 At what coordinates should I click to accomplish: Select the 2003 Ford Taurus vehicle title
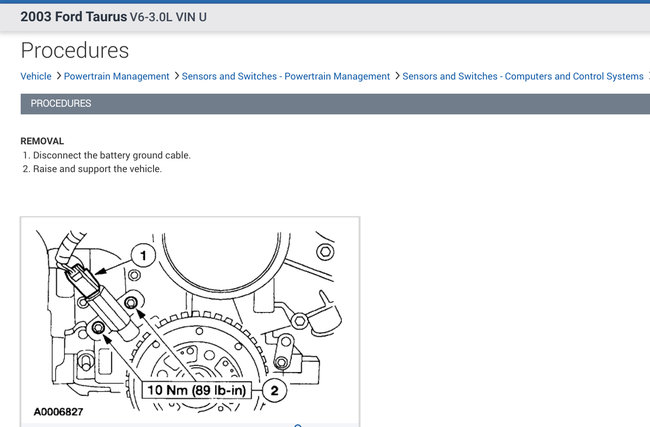pos(74,17)
